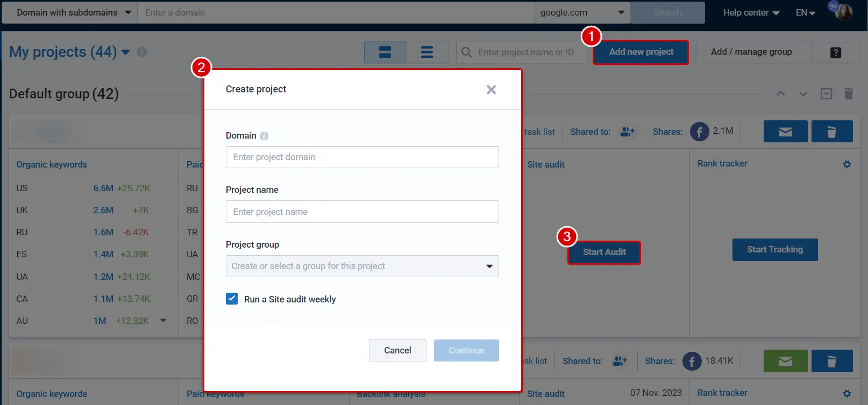Expand the My projects (44) dropdown
The height and width of the screenshot is (405, 868).
(125, 52)
